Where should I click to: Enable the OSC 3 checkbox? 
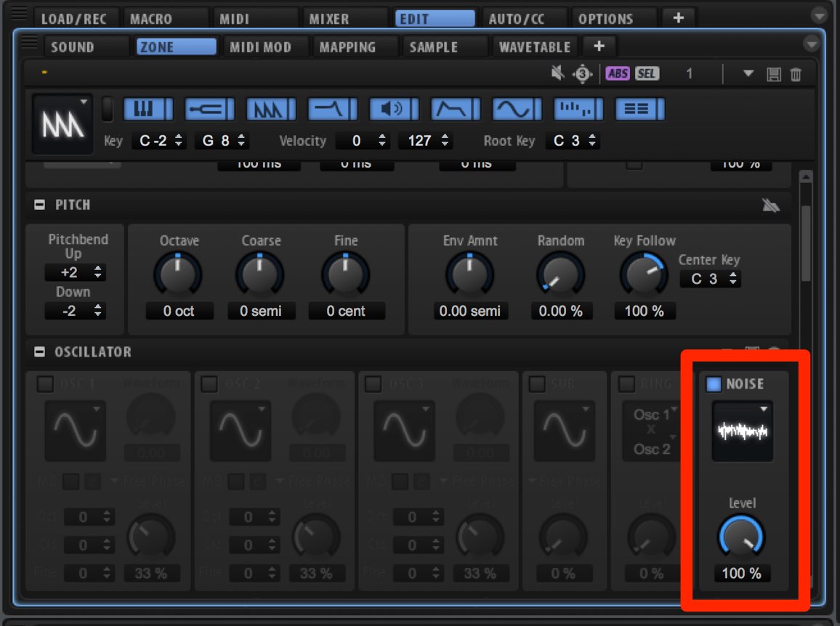click(373, 384)
